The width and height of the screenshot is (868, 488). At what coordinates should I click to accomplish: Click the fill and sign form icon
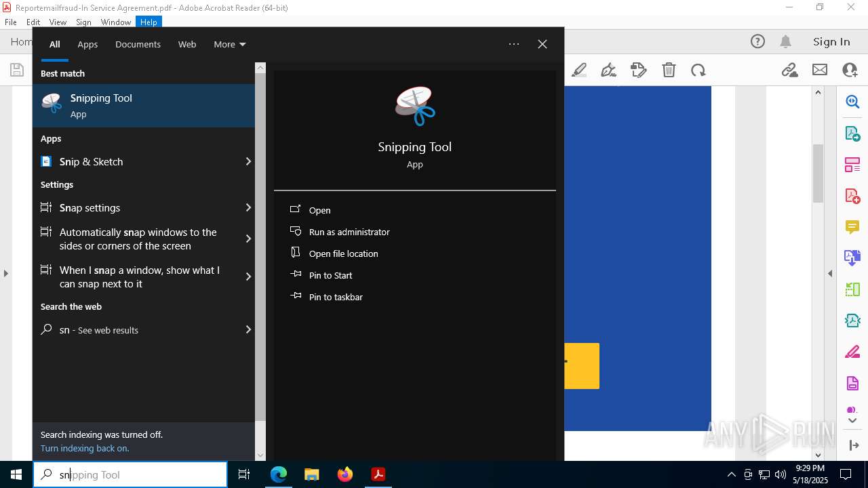tap(638, 70)
